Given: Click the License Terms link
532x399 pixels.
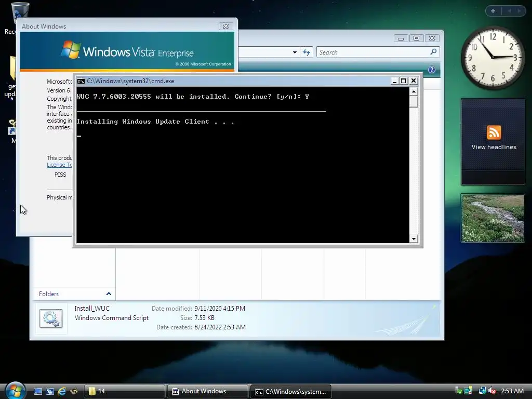Looking at the screenshot, I should pos(59,165).
